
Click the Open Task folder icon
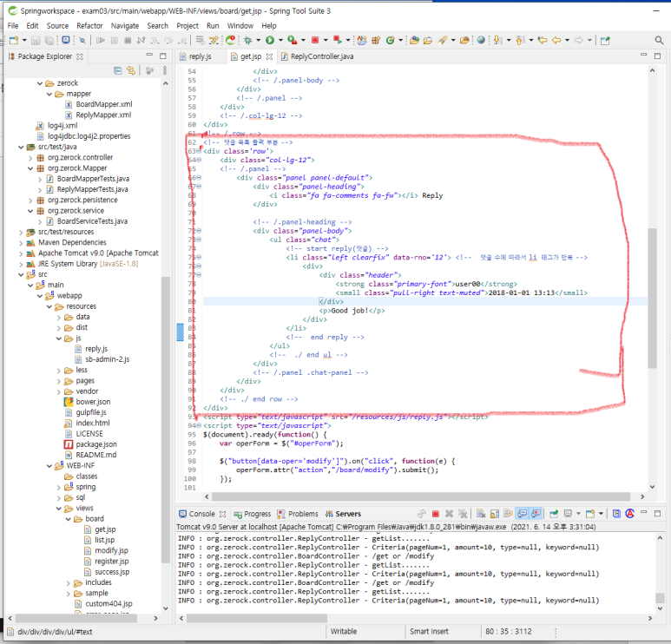coord(428,40)
